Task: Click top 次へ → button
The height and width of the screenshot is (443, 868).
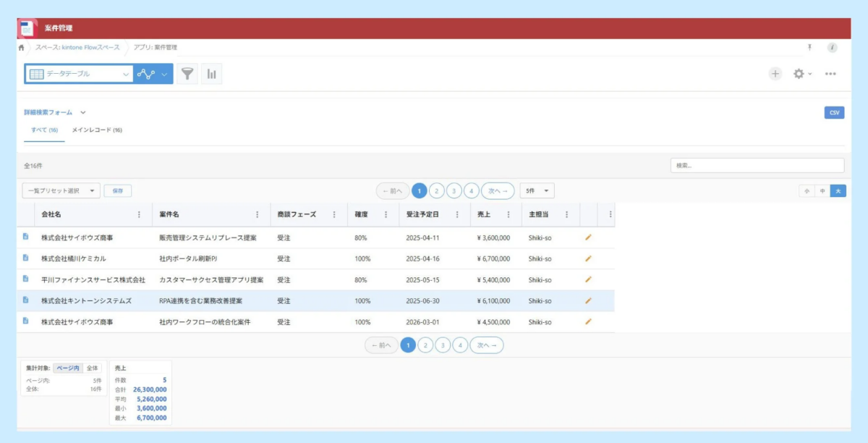Action: 498,191
